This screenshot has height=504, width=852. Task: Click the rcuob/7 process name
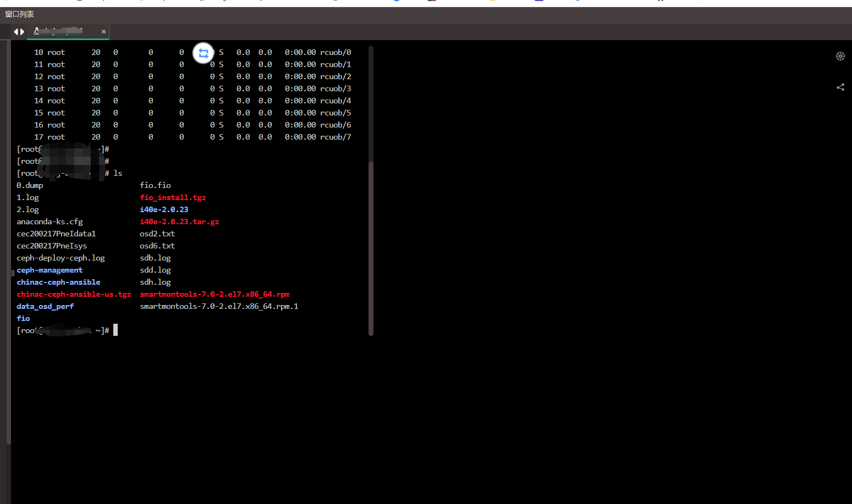pyautogui.click(x=336, y=137)
